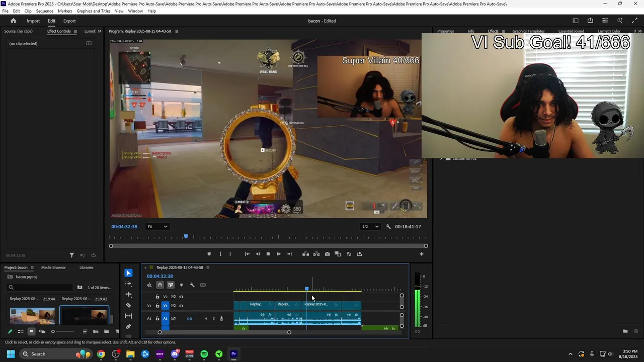Open Quick Export share icon

click(590, 21)
